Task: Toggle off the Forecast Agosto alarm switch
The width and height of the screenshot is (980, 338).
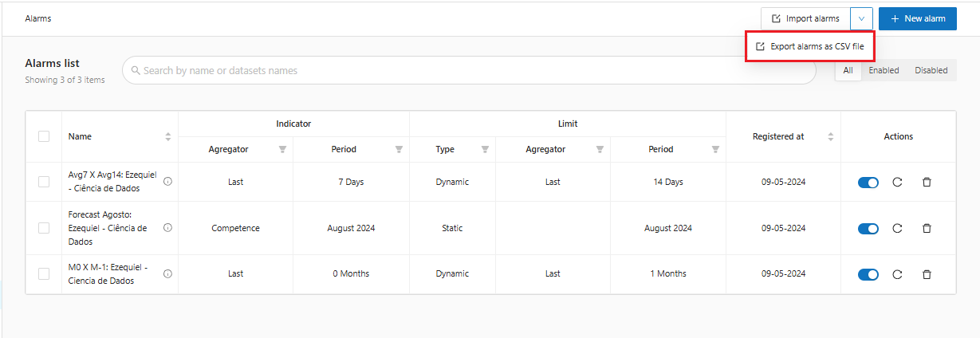Action: click(868, 229)
